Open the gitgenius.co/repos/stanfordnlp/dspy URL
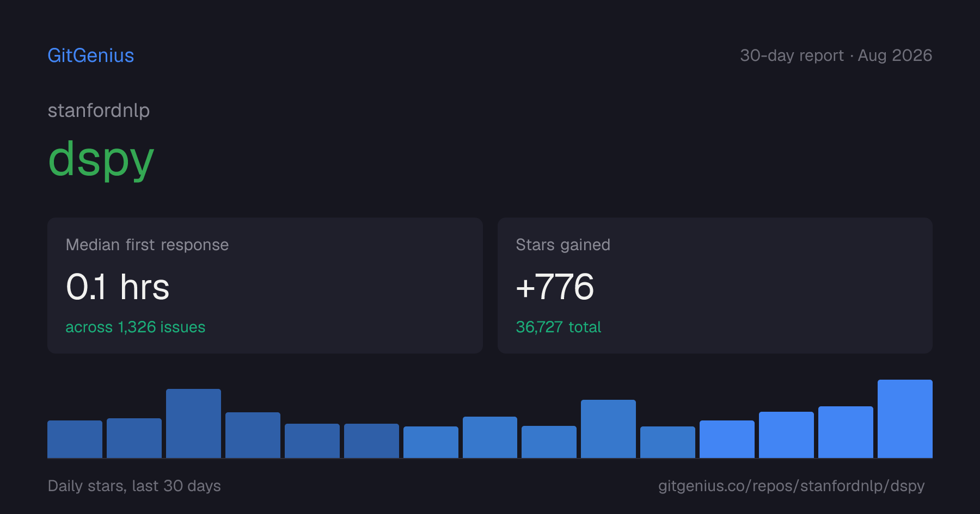 click(792, 486)
